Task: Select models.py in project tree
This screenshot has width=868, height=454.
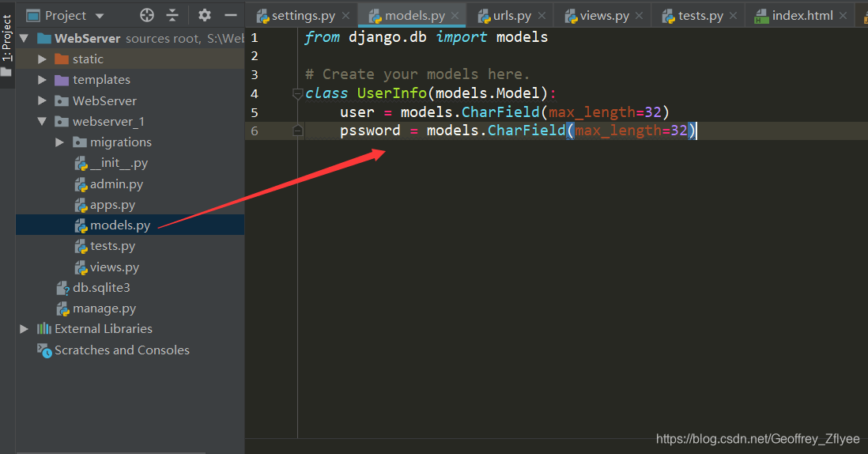Action: (x=130, y=225)
